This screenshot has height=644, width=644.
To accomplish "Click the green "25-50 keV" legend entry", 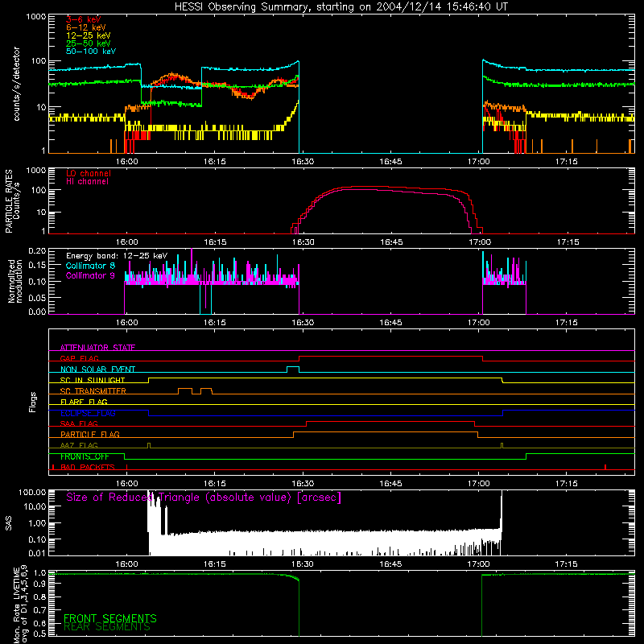I will (89, 43).
